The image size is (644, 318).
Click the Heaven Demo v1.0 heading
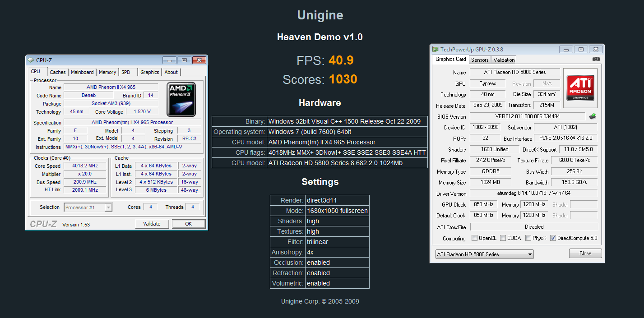[x=320, y=37]
